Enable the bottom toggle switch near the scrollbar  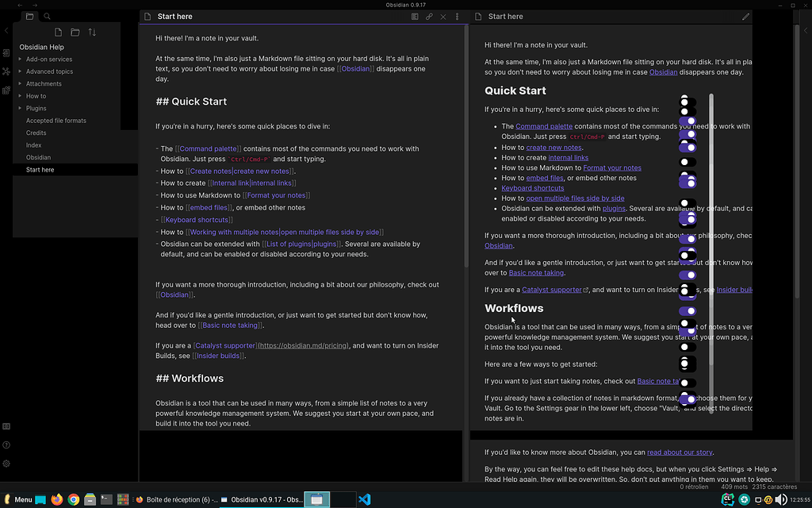click(687, 398)
